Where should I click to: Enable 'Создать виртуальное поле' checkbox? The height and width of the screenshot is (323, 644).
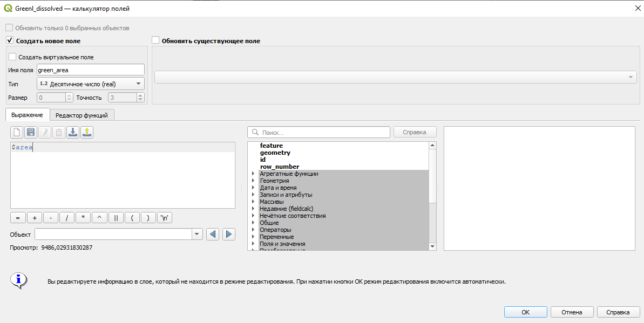[13, 57]
